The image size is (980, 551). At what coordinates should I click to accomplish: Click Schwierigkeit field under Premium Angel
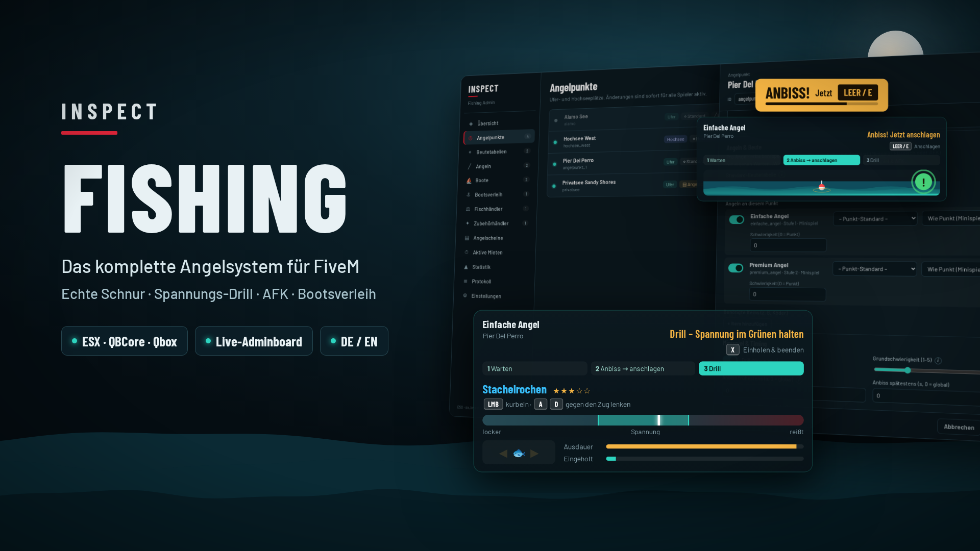(787, 294)
